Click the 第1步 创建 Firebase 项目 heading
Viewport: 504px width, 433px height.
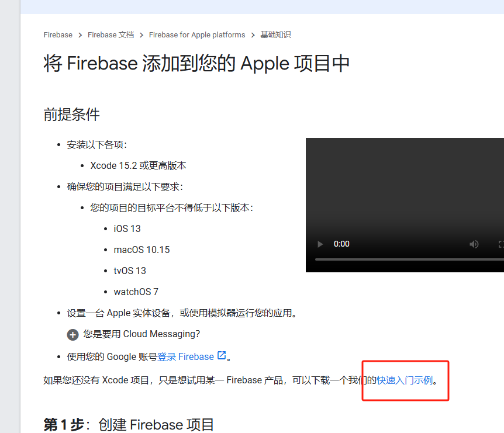[129, 425]
